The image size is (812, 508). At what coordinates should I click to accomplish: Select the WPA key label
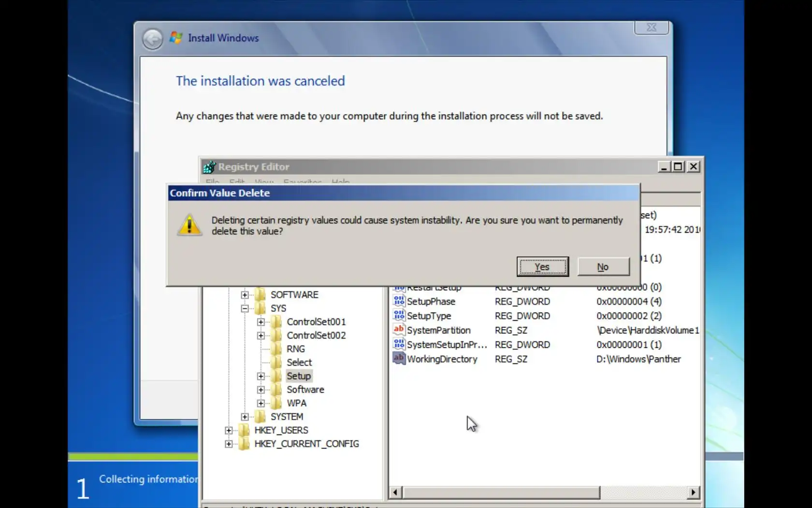296,403
